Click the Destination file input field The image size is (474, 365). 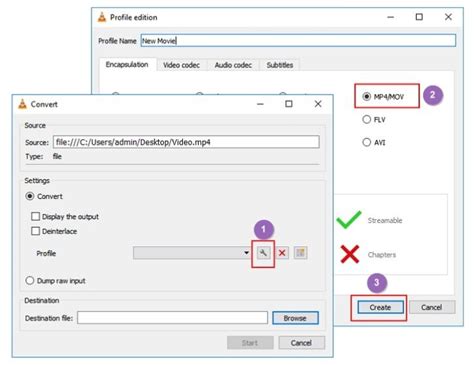coord(172,318)
